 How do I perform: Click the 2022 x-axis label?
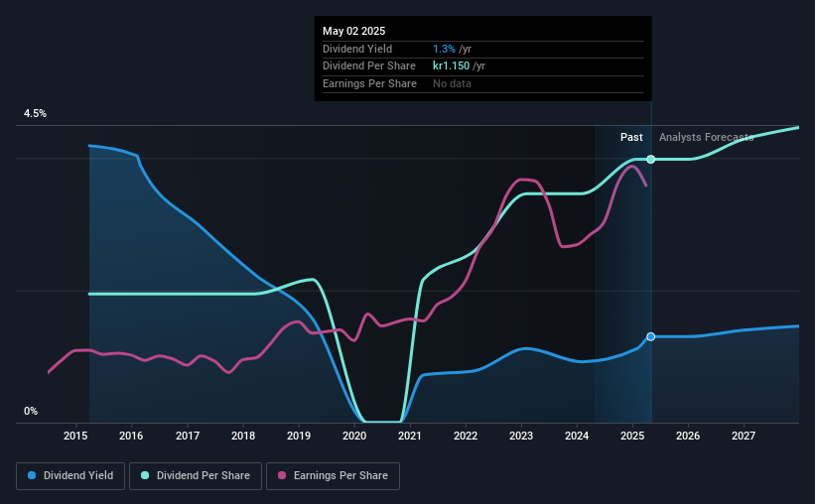click(466, 436)
